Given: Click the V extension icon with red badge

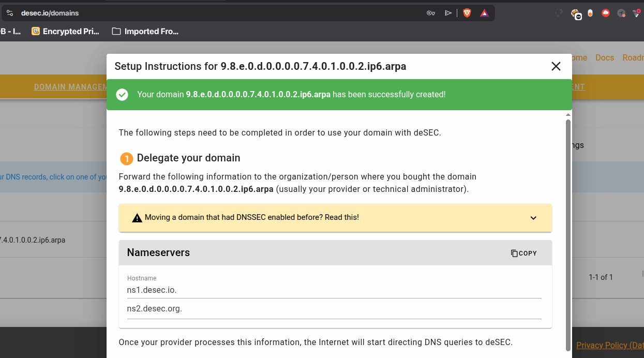Looking at the screenshot, I should [637, 13].
